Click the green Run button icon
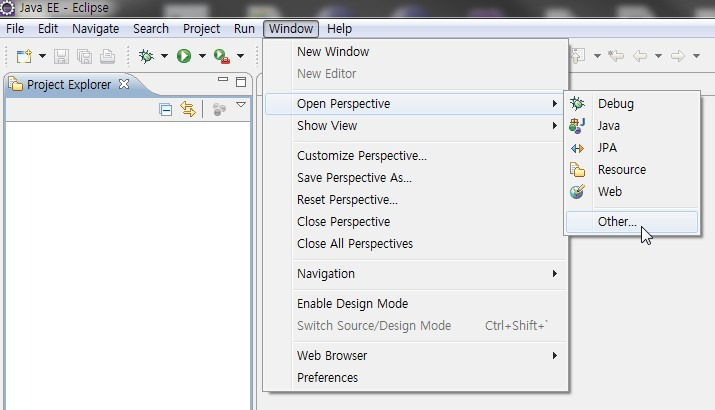This screenshot has height=410, width=715. coord(184,56)
